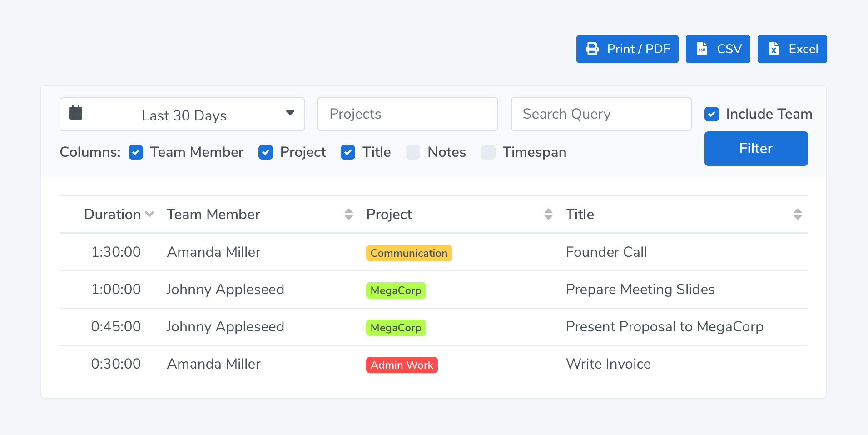Screen dimensions: 868x435
Task: Select the Founder Call entry title
Action: [x=606, y=252]
